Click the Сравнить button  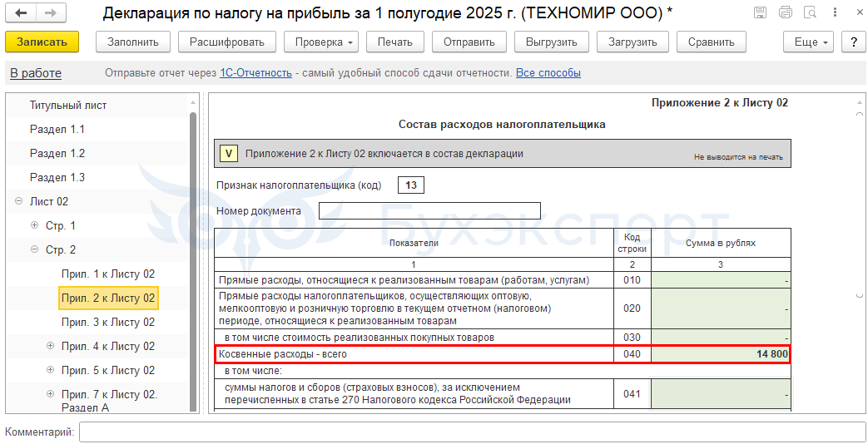coord(712,42)
